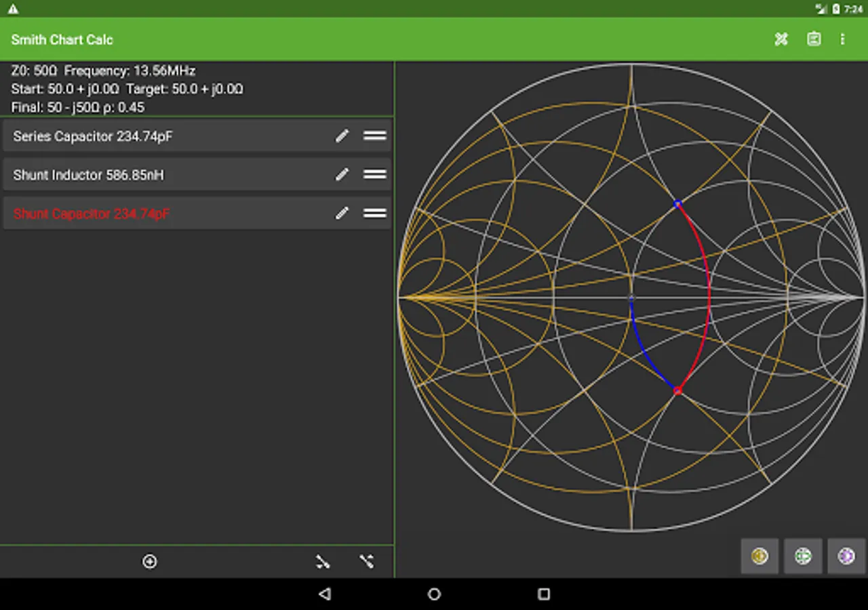This screenshot has width=868, height=610.
Task: Tap the Final 50 - j50Ω result line
Action: [78, 107]
